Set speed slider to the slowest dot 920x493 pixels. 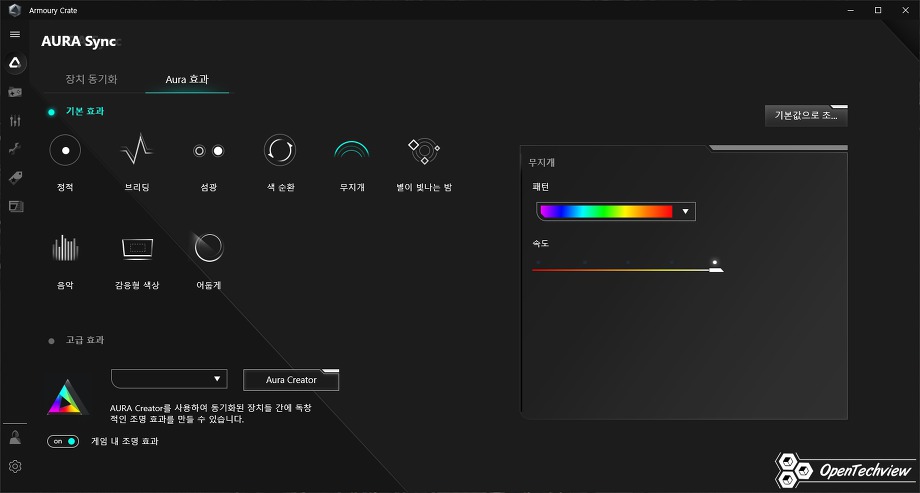pos(539,262)
